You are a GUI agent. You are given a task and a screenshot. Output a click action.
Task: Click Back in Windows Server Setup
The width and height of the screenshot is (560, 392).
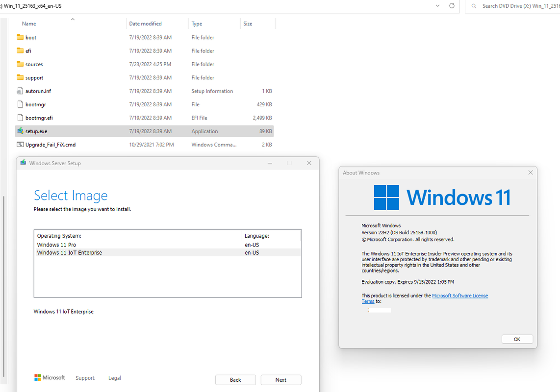[235, 380]
